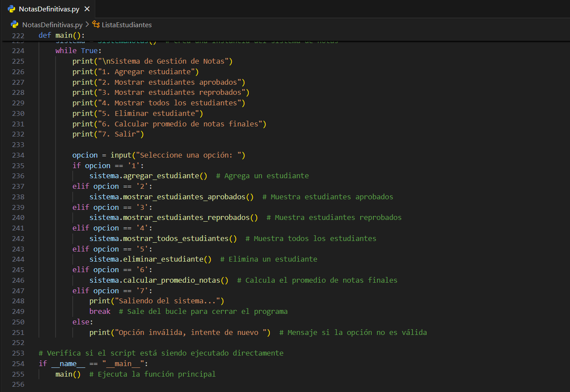Jump to the sticky 'def main():' header line

coord(61,35)
